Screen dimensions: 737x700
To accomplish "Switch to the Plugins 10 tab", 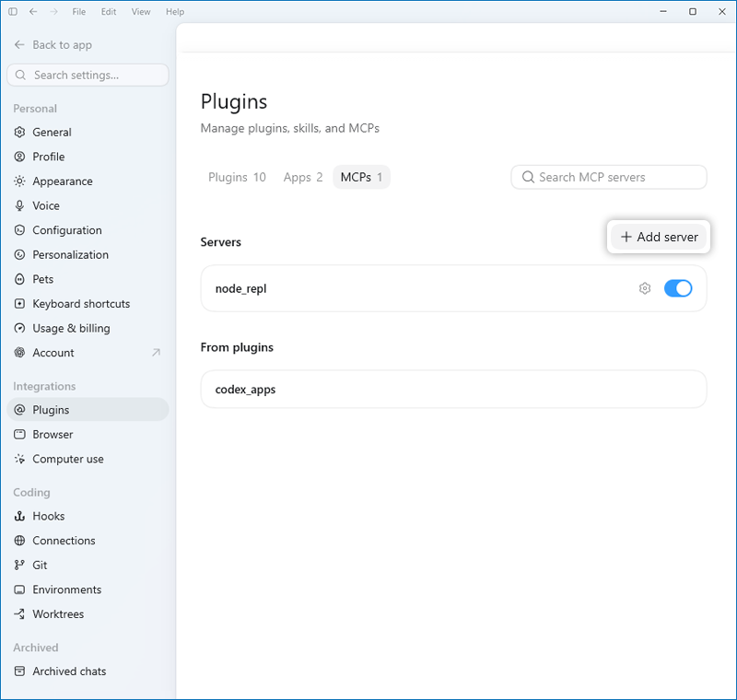I will tap(237, 177).
